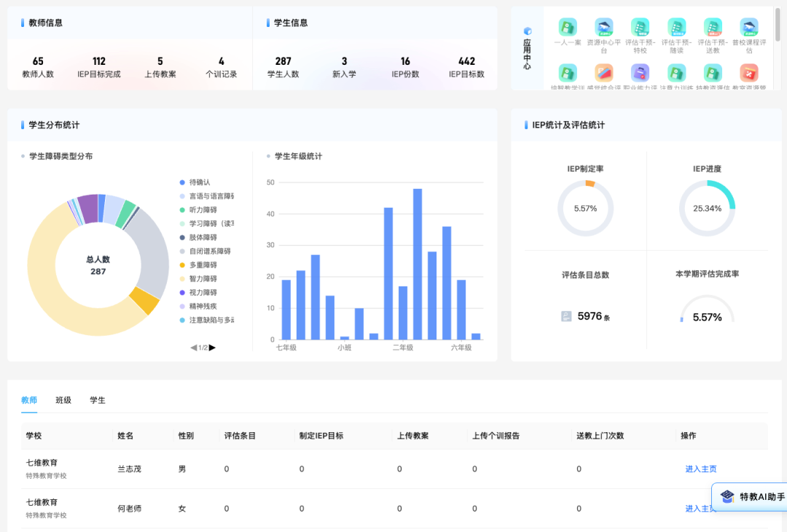Open the 特教AI助手 floating button
Viewport: 787px width, 532px height.
pos(750,497)
